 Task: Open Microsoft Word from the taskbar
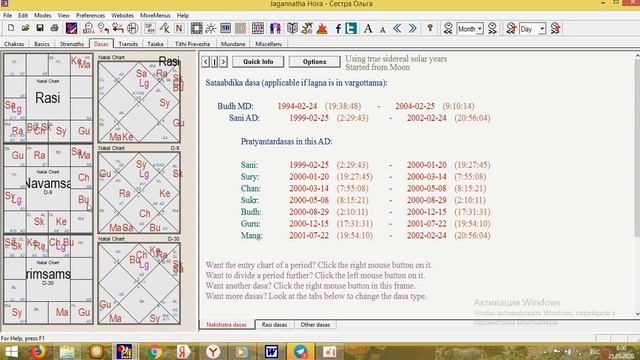(271, 351)
